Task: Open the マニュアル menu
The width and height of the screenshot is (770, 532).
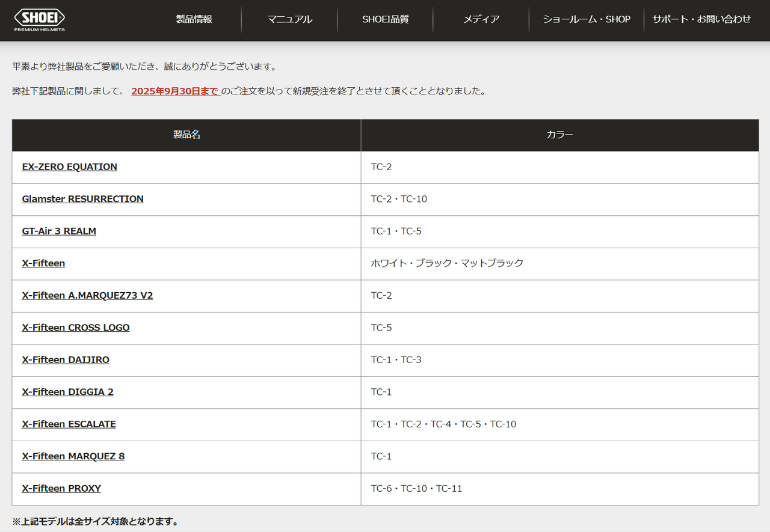Action: (290, 19)
